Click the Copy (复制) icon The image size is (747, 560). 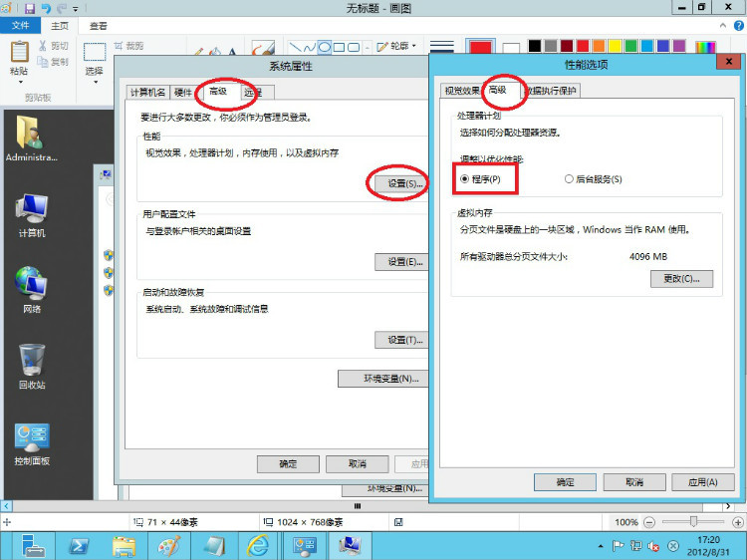pyautogui.click(x=43, y=62)
